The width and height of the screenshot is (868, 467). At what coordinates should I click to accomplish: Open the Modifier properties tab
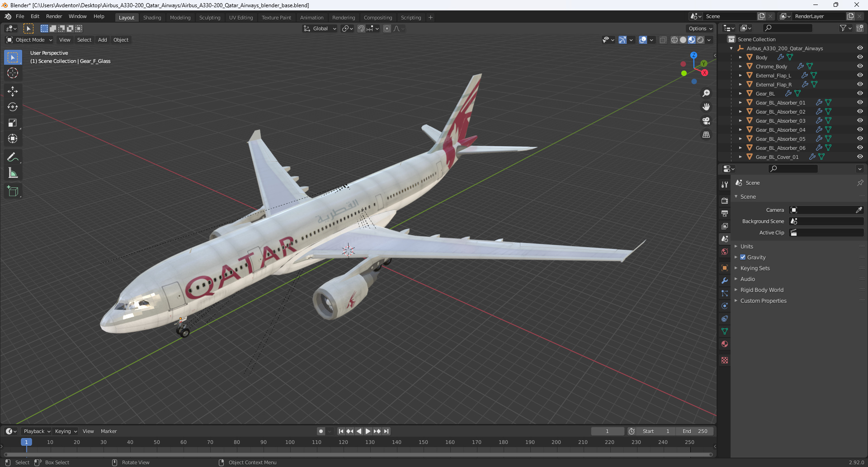click(x=725, y=281)
